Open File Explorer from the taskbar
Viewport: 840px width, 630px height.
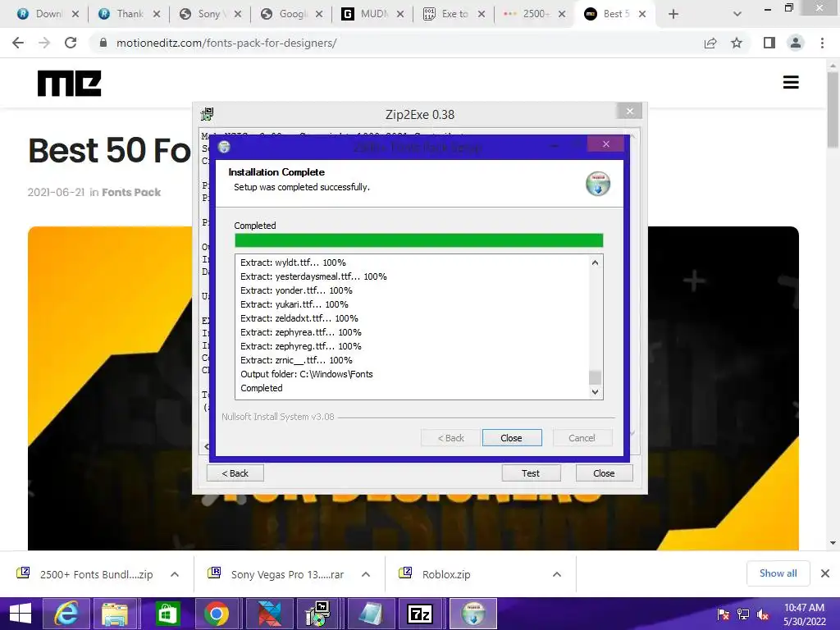tap(116, 614)
